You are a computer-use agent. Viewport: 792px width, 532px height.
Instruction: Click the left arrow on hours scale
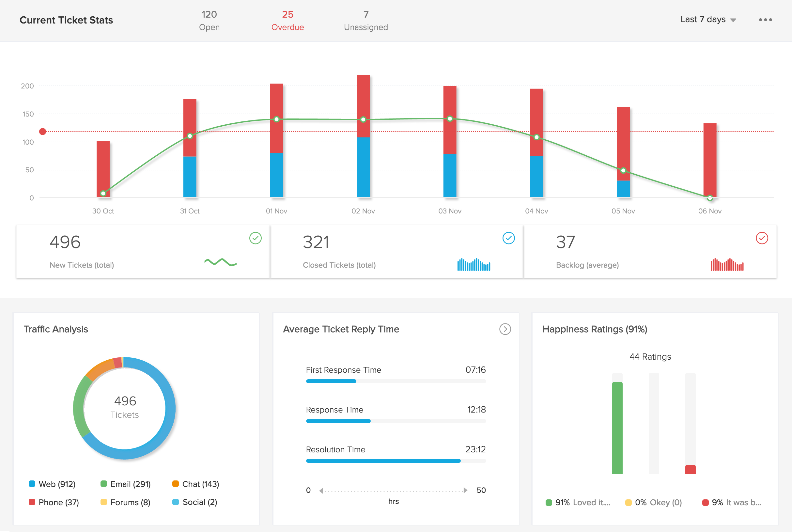(321, 491)
